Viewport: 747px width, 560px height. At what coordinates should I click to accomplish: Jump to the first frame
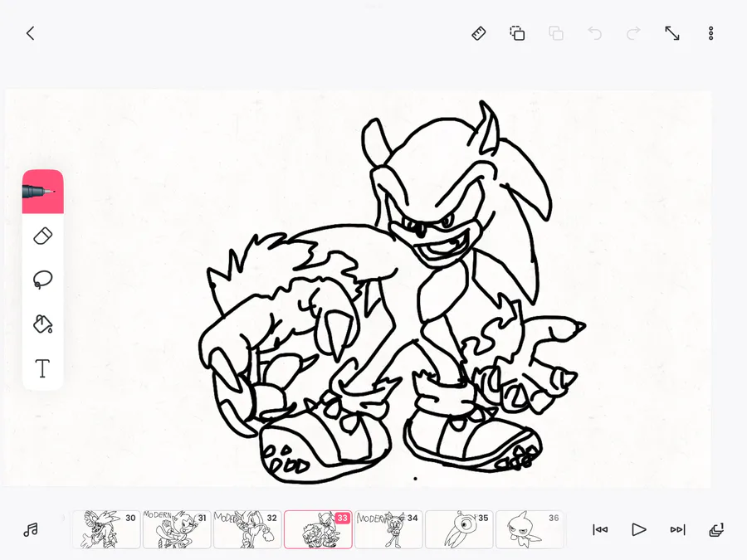click(600, 529)
